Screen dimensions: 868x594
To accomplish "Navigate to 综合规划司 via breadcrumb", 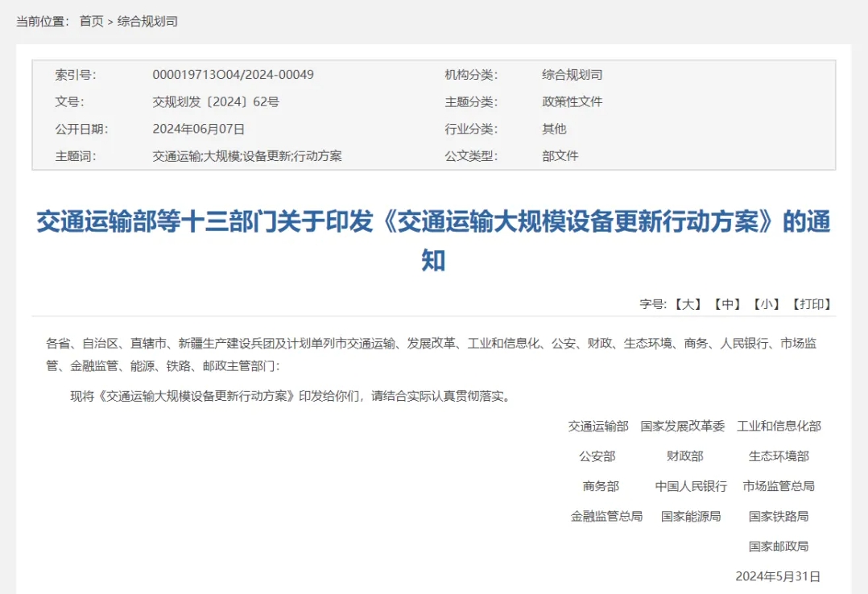I will click(x=146, y=22).
